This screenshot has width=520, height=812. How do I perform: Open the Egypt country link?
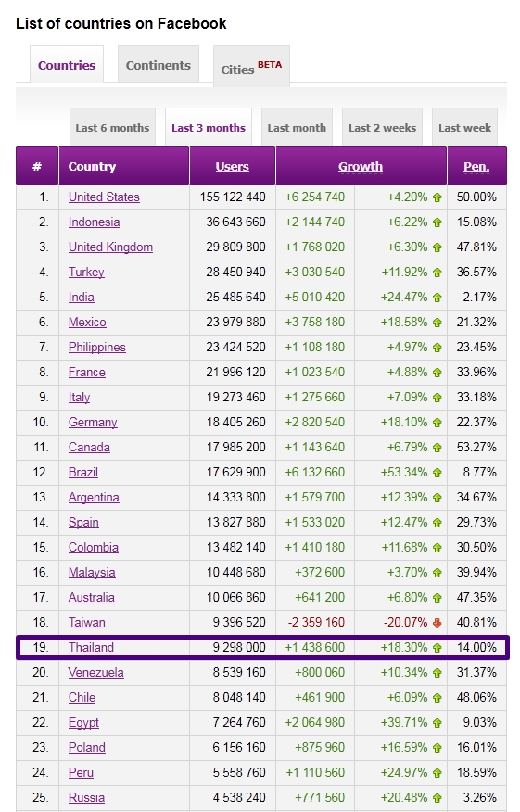tap(84, 722)
